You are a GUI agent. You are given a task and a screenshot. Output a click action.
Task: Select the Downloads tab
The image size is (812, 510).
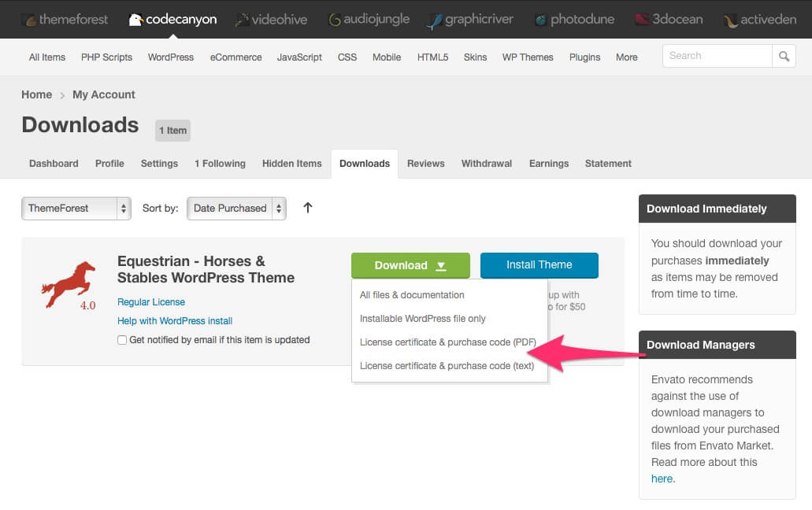click(x=365, y=164)
